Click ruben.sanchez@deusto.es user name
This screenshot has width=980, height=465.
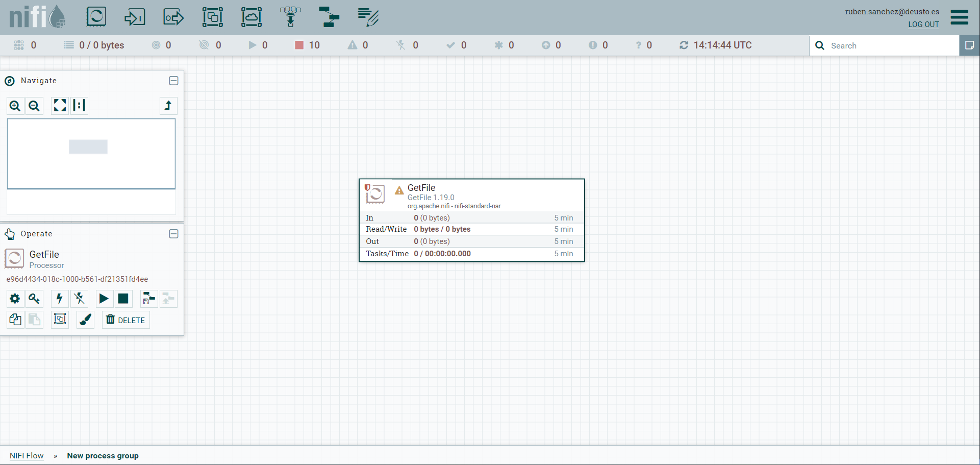(892, 12)
